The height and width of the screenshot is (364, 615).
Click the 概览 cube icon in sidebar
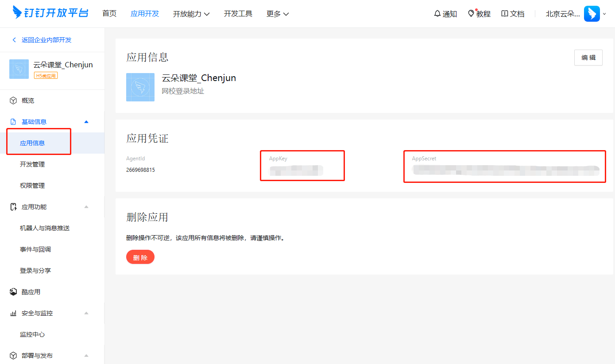[x=13, y=101]
